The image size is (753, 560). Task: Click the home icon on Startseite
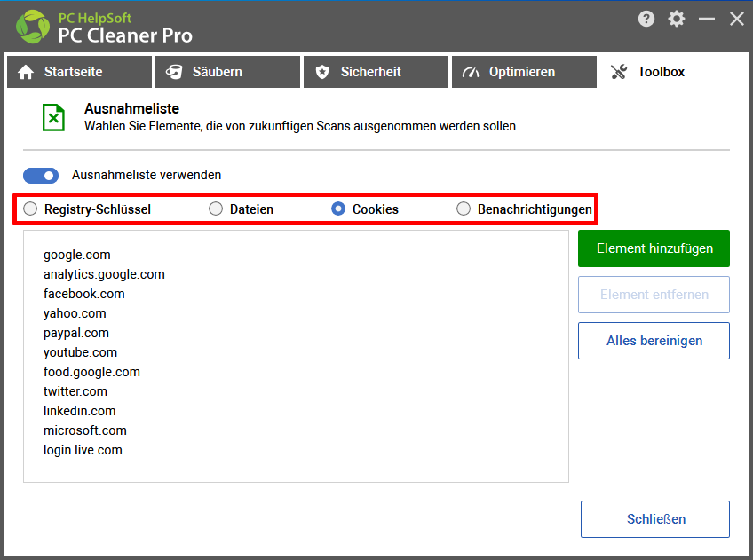tap(26, 72)
